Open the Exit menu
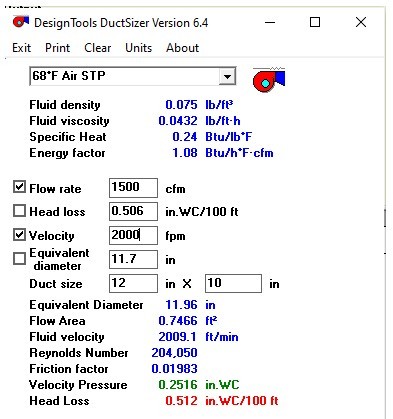 point(21,48)
